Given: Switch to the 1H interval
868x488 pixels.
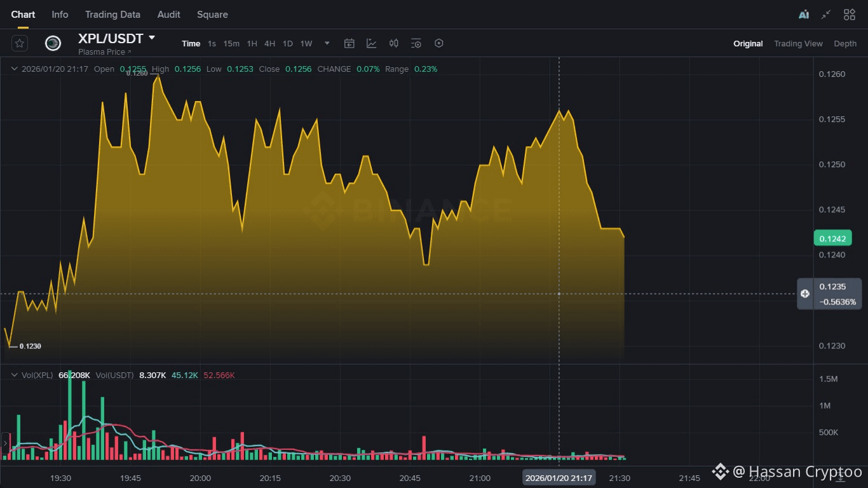Looking at the screenshot, I should click(252, 43).
